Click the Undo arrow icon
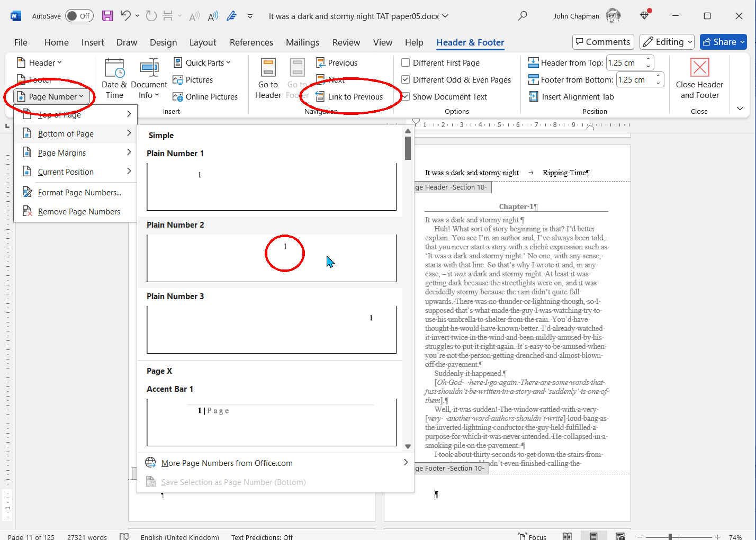 point(125,16)
